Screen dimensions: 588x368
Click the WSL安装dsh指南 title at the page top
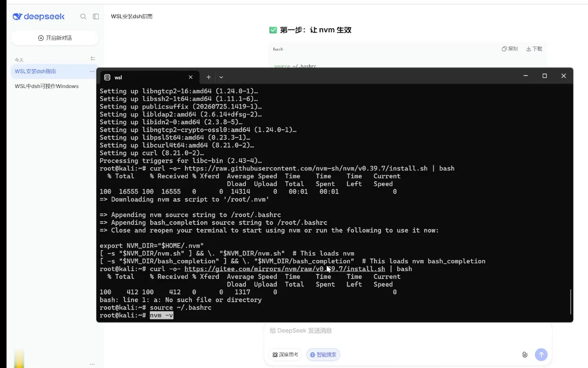(132, 16)
